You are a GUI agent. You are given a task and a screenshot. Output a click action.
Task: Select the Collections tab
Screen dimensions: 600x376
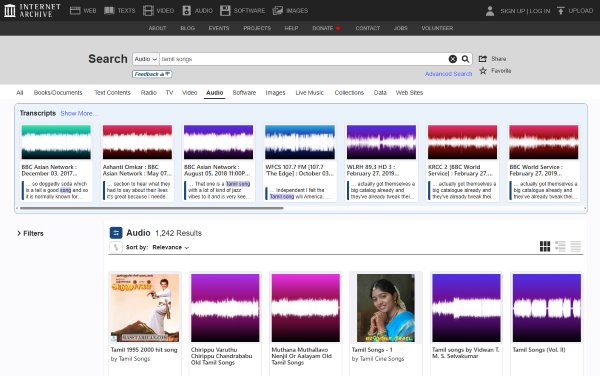click(349, 93)
